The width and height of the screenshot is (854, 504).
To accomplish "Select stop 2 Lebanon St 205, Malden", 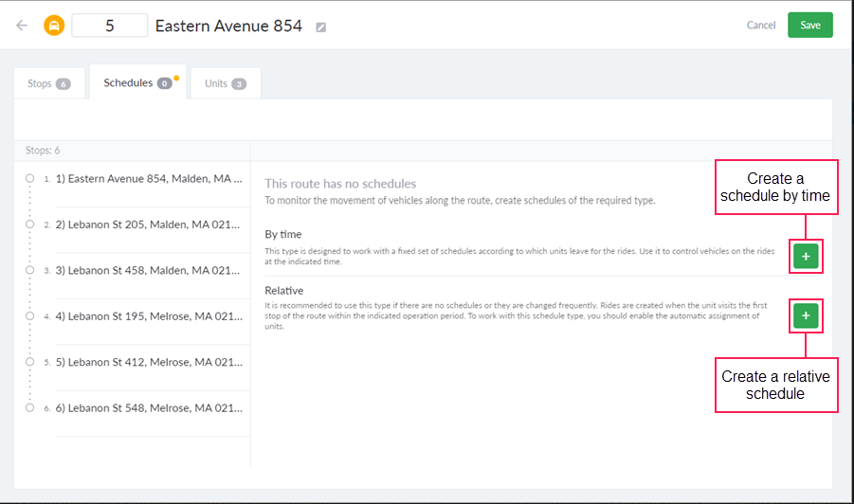I will (x=149, y=225).
